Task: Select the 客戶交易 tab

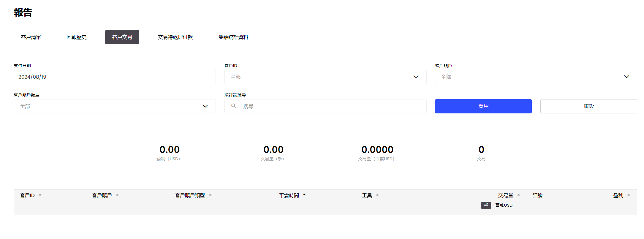Action: coord(122,37)
